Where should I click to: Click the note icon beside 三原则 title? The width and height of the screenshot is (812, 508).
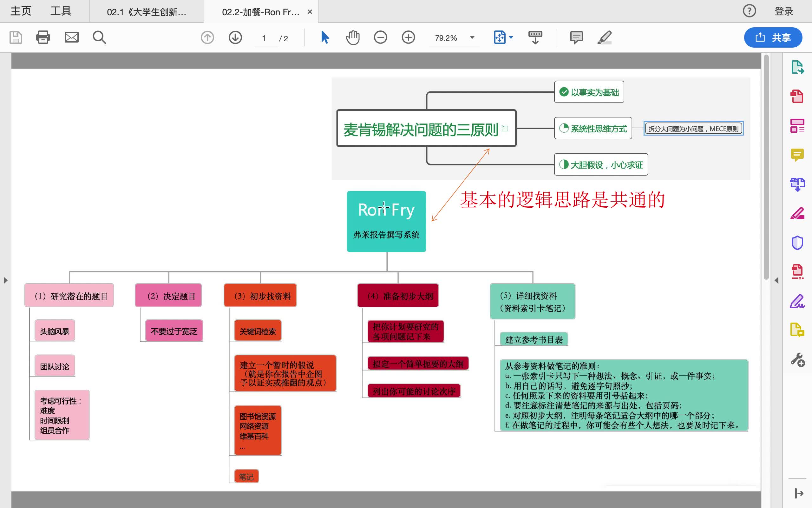(x=505, y=128)
